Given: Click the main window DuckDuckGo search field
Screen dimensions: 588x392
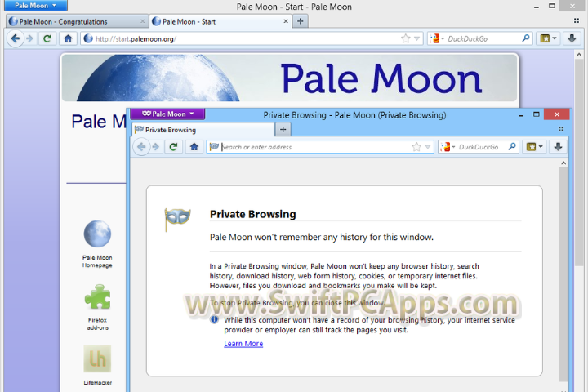Looking at the screenshot, I should coord(482,38).
